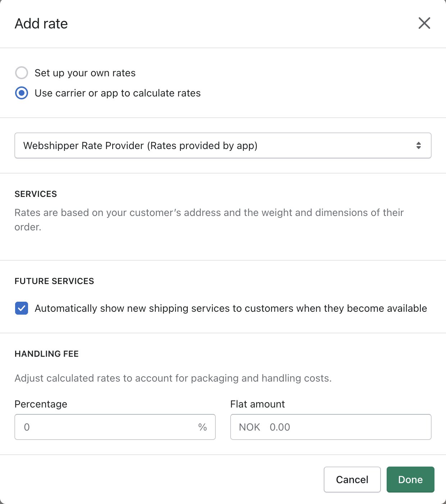
Task: Select 'Use carrier or app to calculate rates' radio
Action: click(x=22, y=93)
